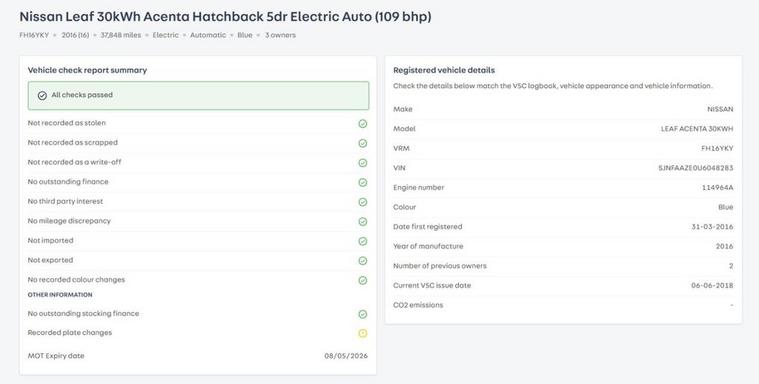The height and width of the screenshot is (384, 759).
Task: Click the '3 owners' text
Action: (280, 35)
